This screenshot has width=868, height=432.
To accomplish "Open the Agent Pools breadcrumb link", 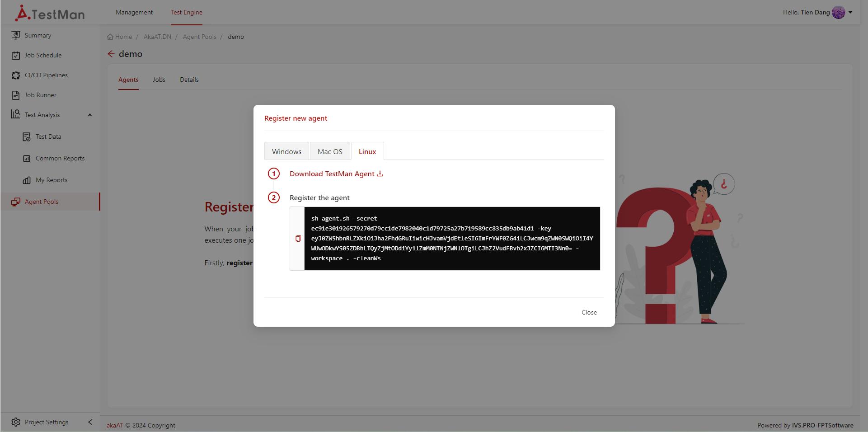I will [200, 37].
